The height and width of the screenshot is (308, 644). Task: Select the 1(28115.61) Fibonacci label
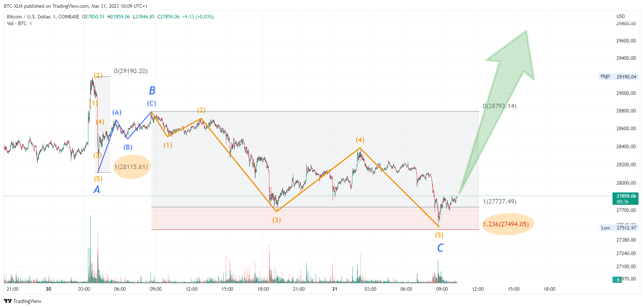(x=131, y=167)
